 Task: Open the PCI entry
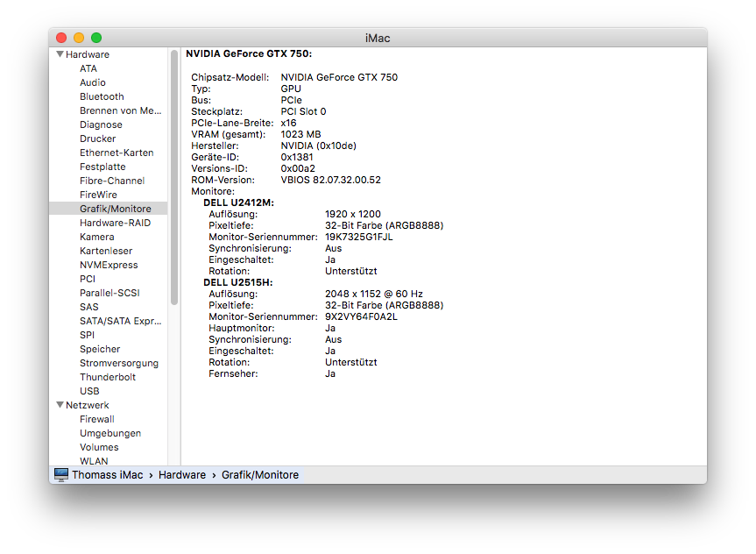coord(88,279)
